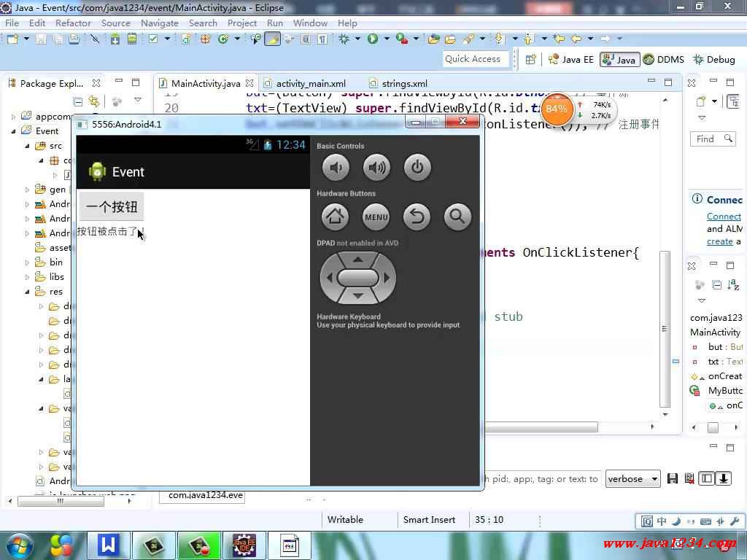Image resolution: width=747 pixels, height=560 pixels.
Task: Click the create link in task panel
Action: 719,241
